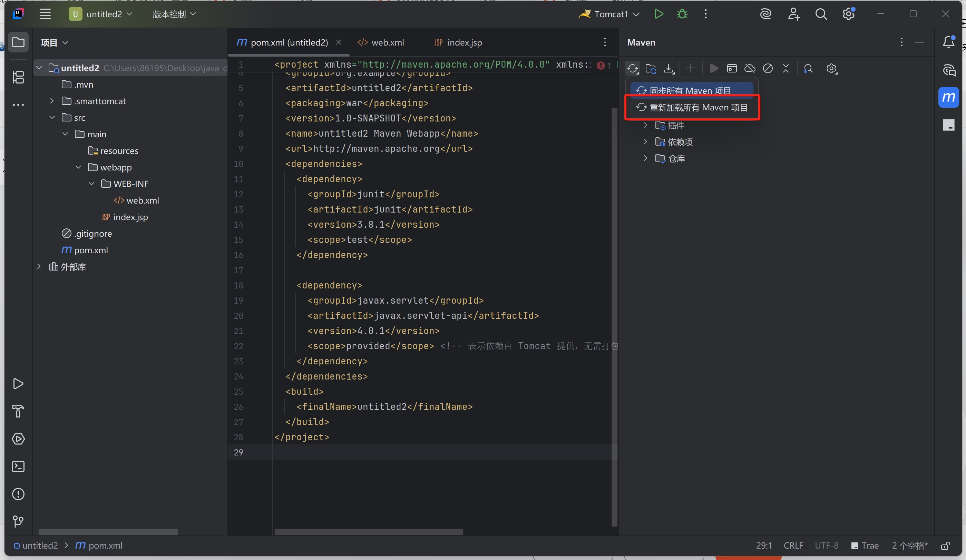Collapse the webapp folder

(78, 167)
